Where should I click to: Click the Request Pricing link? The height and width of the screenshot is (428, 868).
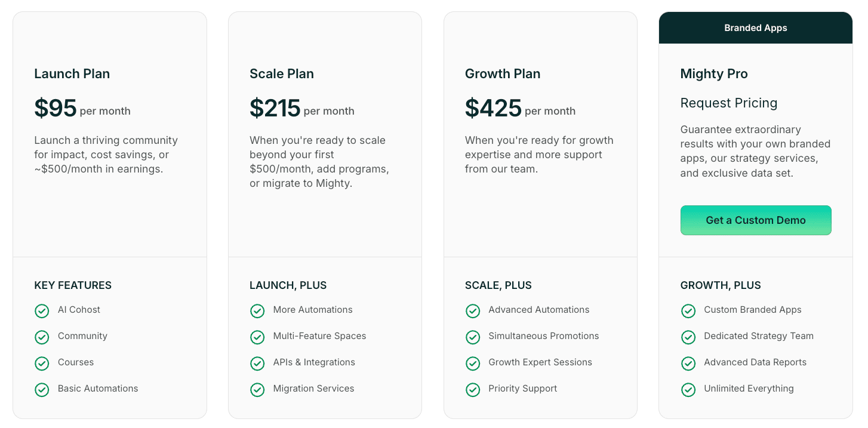point(729,103)
